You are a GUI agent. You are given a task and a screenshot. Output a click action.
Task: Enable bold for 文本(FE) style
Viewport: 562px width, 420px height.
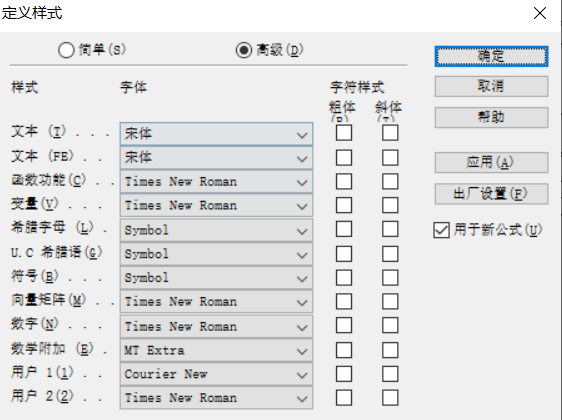344,158
